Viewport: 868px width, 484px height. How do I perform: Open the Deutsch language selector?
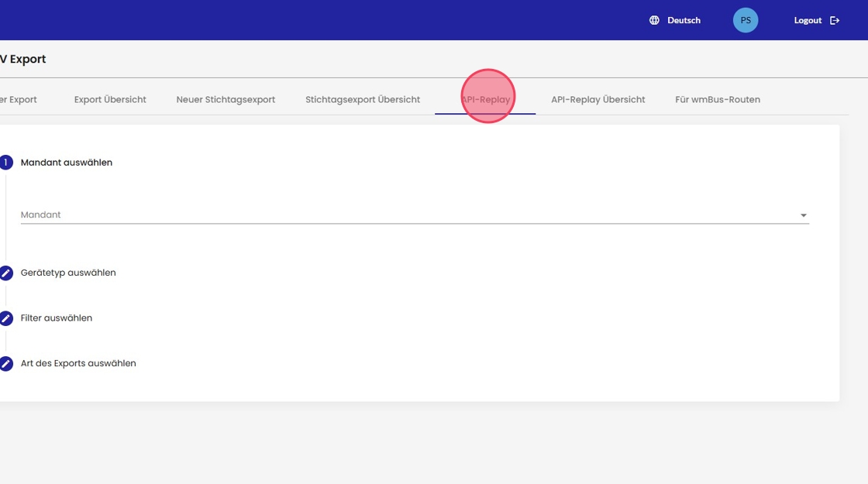[x=684, y=20]
